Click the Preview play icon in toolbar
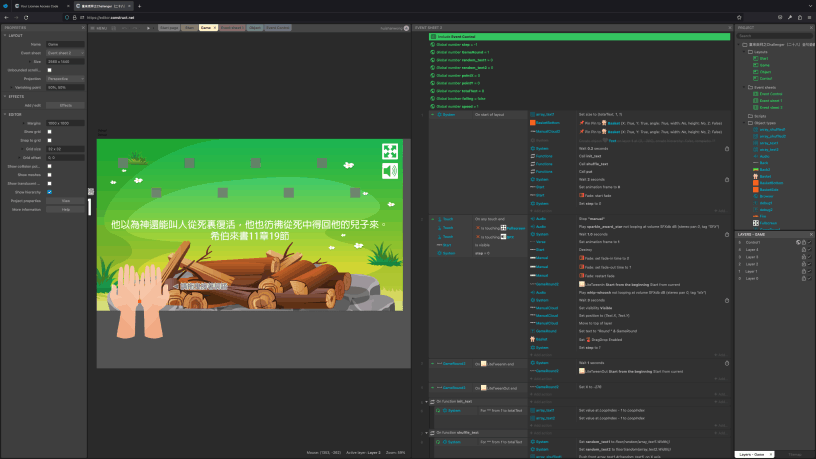Image resolution: width=816 pixels, height=459 pixels. pyautogui.click(x=148, y=28)
